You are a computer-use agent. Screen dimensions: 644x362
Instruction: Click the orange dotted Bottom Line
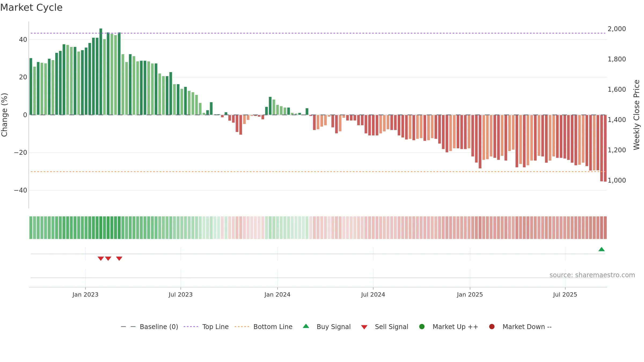click(318, 172)
